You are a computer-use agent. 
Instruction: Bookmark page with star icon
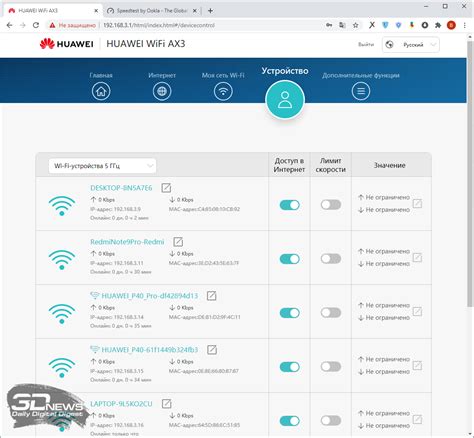tap(356, 25)
